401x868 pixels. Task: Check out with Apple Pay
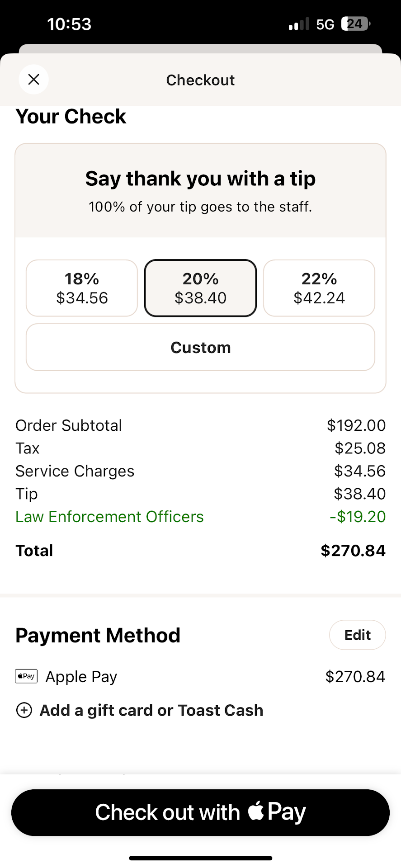pyautogui.click(x=200, y=812)
